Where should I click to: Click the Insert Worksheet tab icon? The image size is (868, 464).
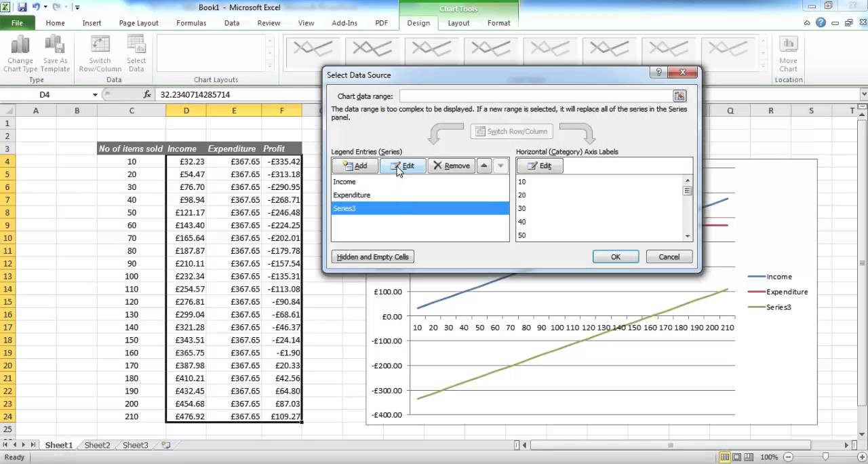click(166, 445)
